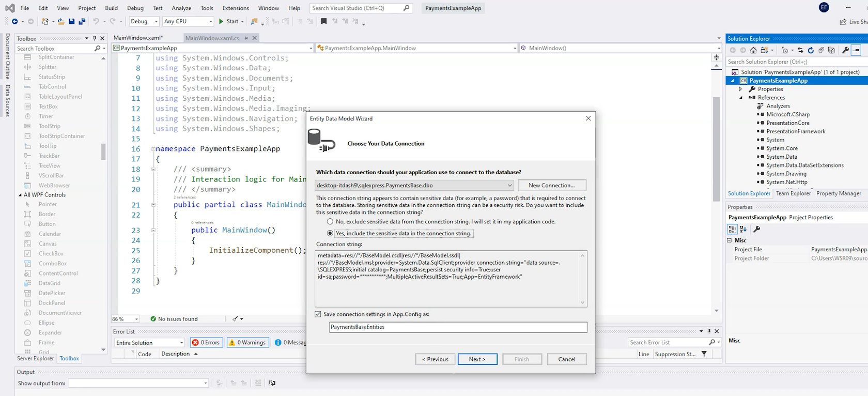Click the Undo arrow in toolbar
The height and width of the screenshot is (396, 868).
click(96, 21)
